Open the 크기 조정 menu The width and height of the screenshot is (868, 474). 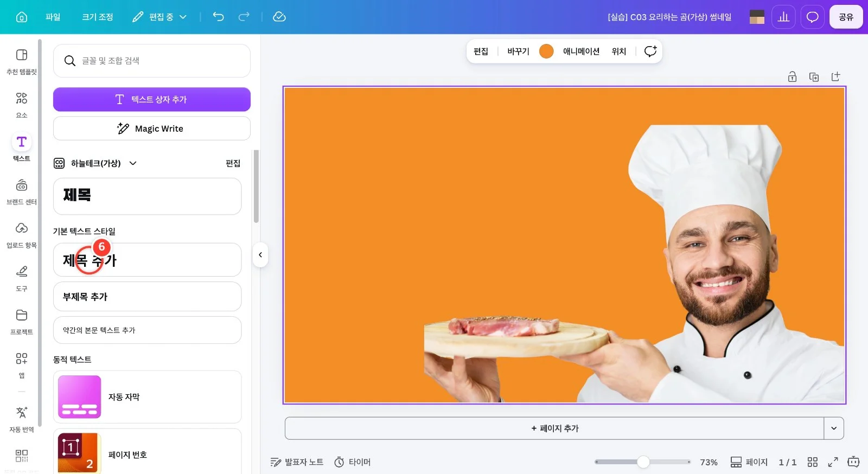pos(98,17)
